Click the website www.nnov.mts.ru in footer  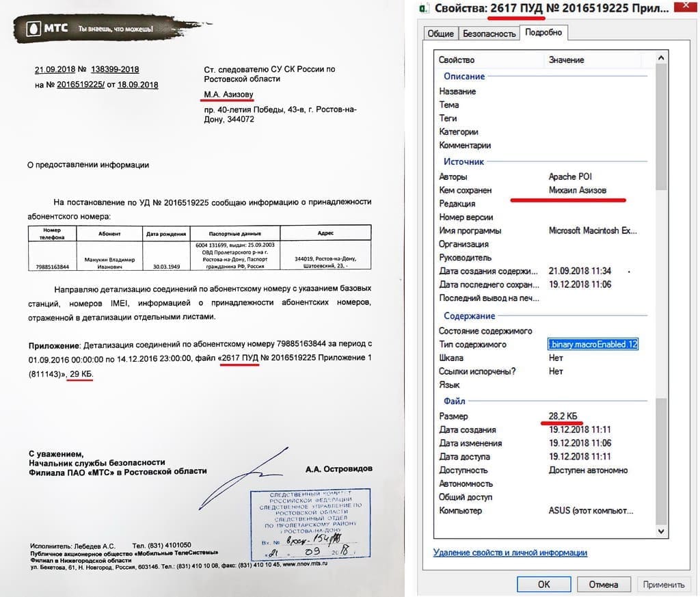pos(305,564)
